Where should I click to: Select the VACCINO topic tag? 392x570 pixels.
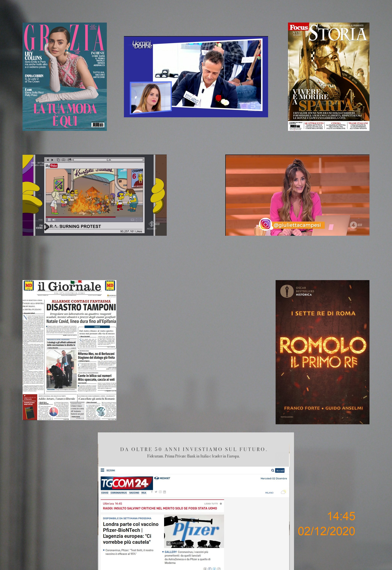click(x=134, y=493)
